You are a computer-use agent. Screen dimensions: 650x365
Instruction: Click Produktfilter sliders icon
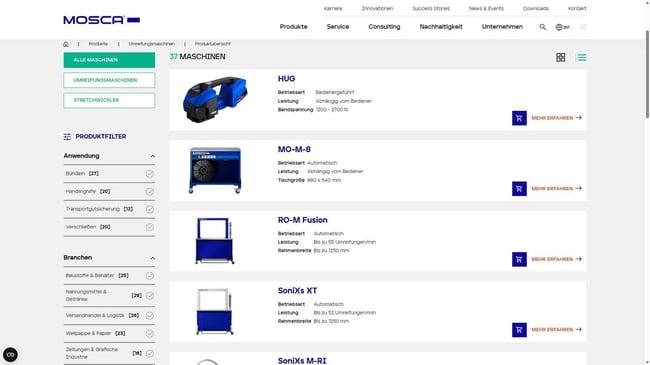[x=67, y=136]
